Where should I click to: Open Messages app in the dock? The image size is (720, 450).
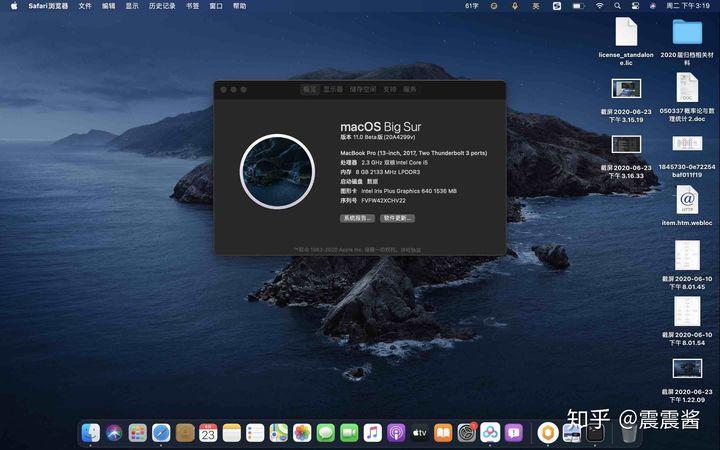325,432
